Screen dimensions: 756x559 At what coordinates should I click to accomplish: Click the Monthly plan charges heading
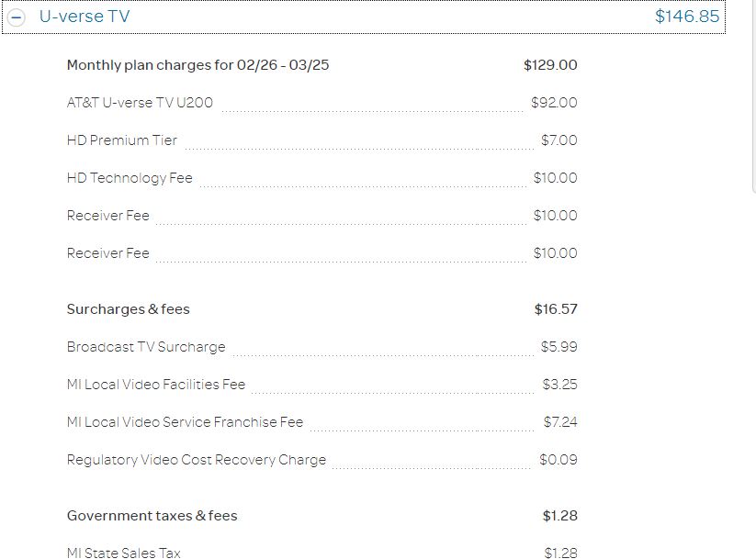coord(197,65)
